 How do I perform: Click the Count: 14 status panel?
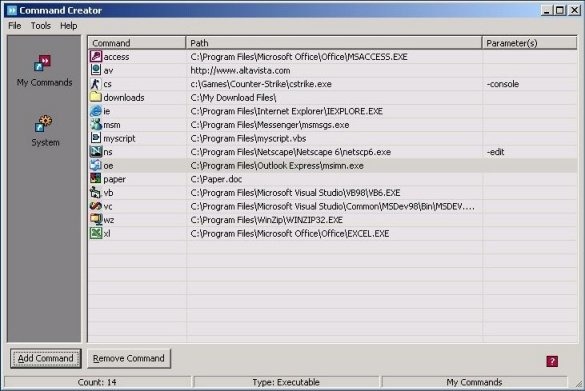[97, 382]
